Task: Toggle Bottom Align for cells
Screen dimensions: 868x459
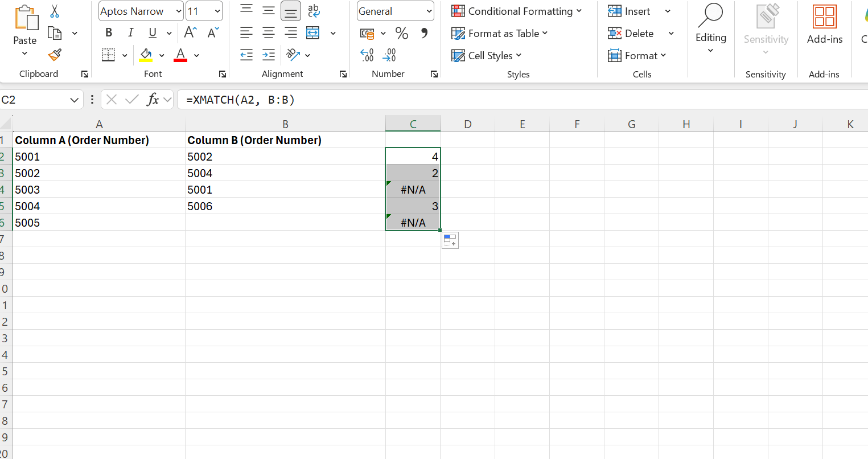Action: click(x=291, y=11)
